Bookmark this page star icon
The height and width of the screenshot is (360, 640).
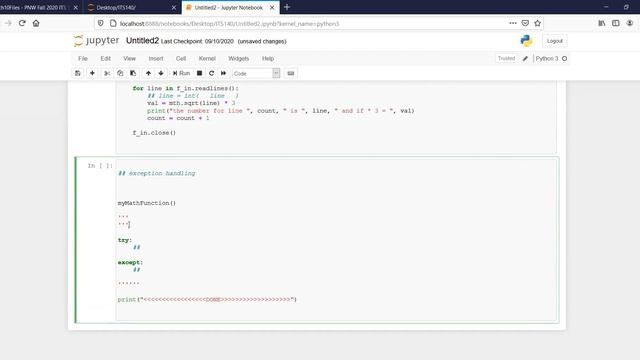click(538, 23)
